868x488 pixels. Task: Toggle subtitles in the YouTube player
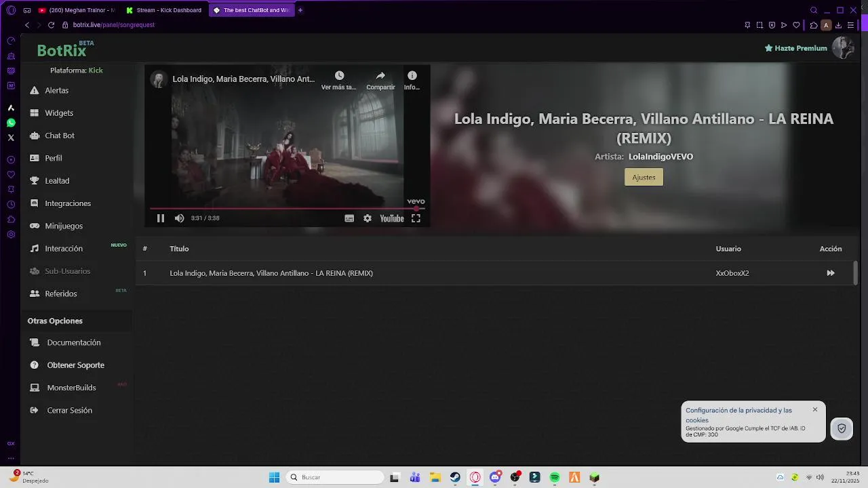(x=349, y=218)
